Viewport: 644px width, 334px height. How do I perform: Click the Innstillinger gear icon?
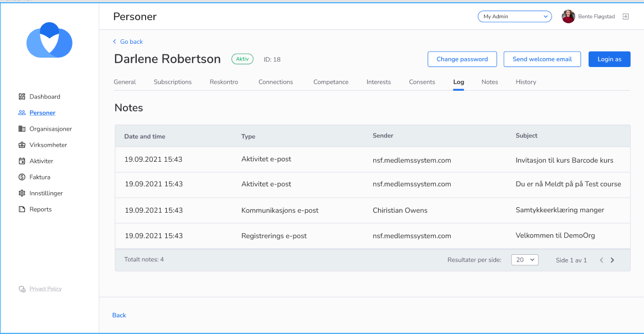click(22, 193)
